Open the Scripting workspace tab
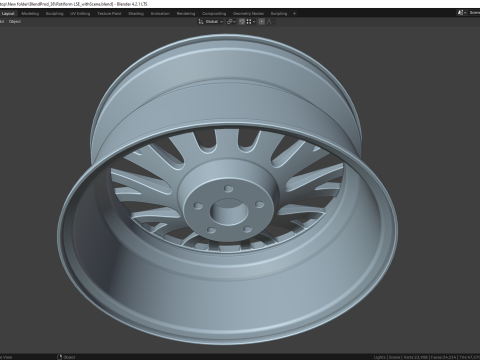The image size is (480, 360). [x=279, y=14]
